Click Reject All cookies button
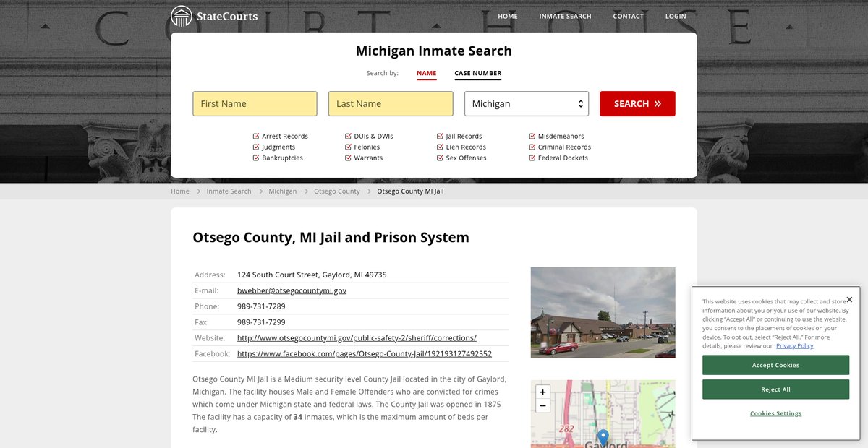 coord(775,389)
